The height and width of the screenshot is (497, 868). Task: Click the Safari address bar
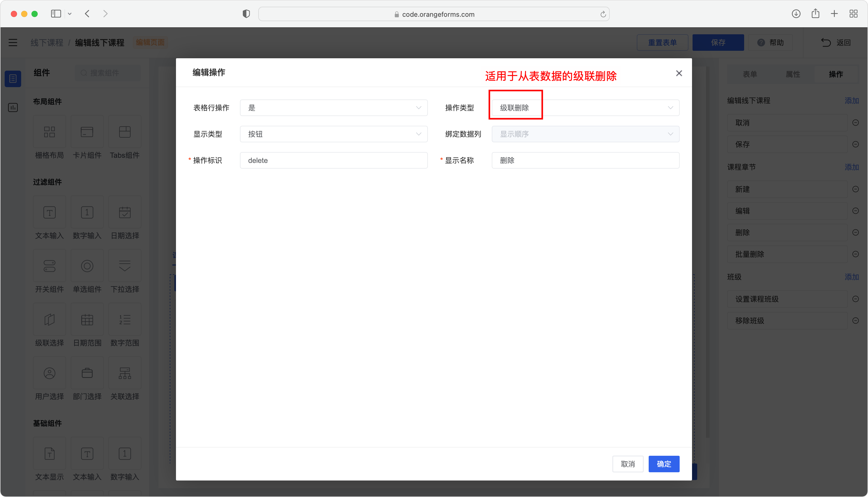(x=433, y=14)
